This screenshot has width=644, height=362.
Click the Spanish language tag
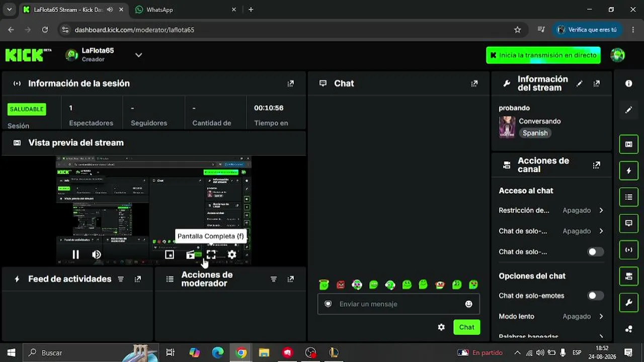click(x=535, y=133)
